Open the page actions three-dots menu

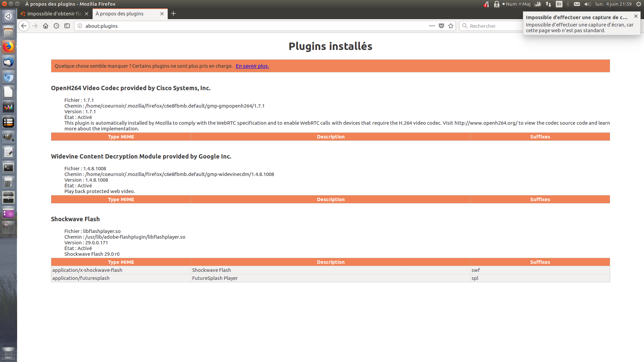click(432, 26)
